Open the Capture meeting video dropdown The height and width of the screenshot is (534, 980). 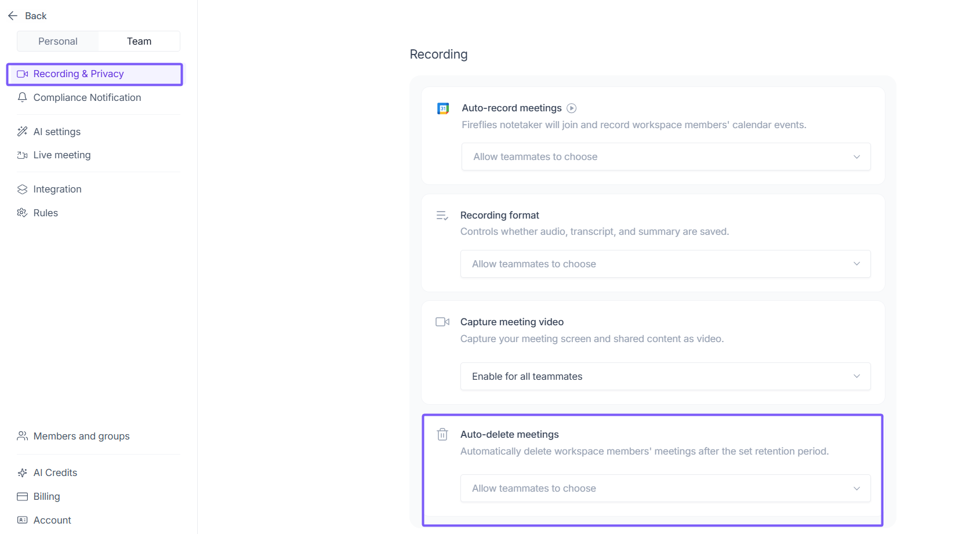click(x=665, y=376)
